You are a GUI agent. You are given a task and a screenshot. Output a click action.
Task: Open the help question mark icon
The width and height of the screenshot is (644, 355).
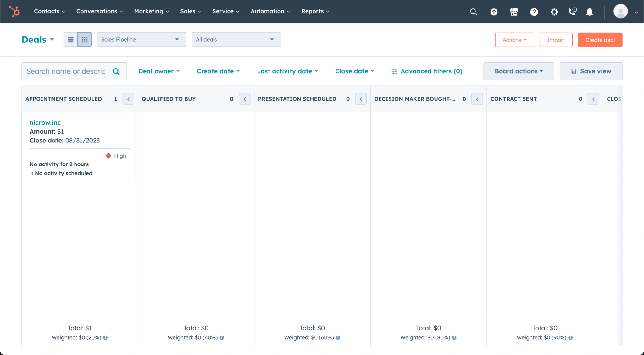(534, 12)
